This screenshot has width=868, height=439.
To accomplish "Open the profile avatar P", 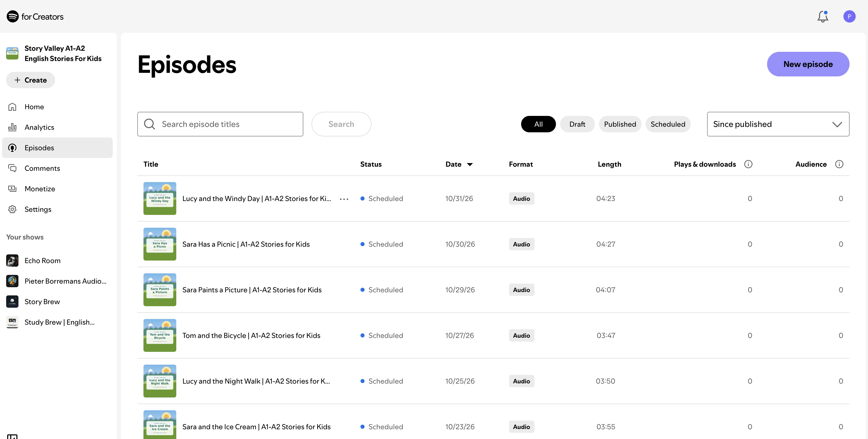I will click(849, 16).
